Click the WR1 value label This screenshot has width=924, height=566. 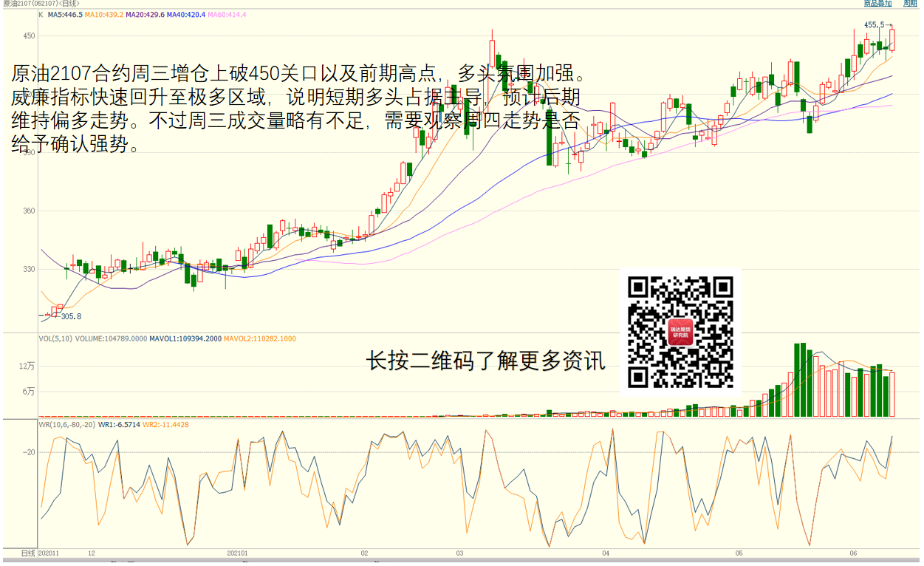tap(117, 425)
